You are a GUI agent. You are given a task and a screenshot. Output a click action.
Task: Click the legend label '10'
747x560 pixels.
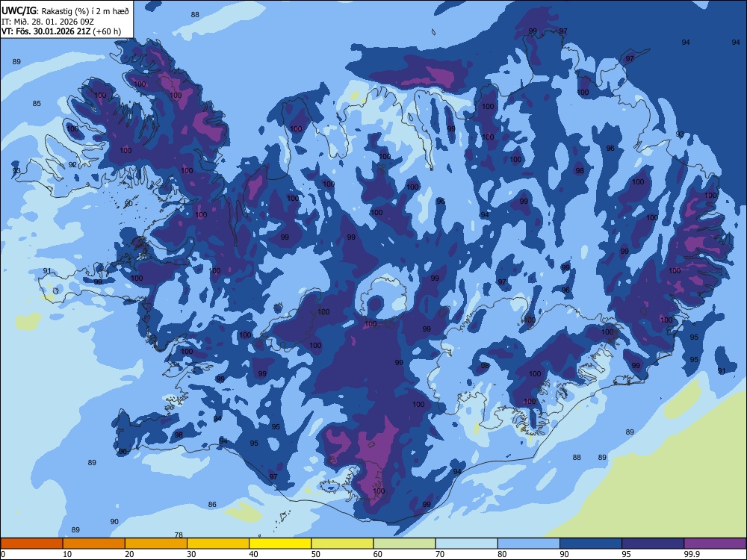pos(67,554)
